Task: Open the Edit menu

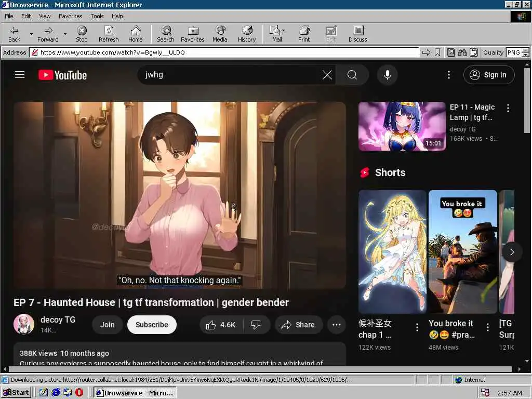Action: coord(26,16)
